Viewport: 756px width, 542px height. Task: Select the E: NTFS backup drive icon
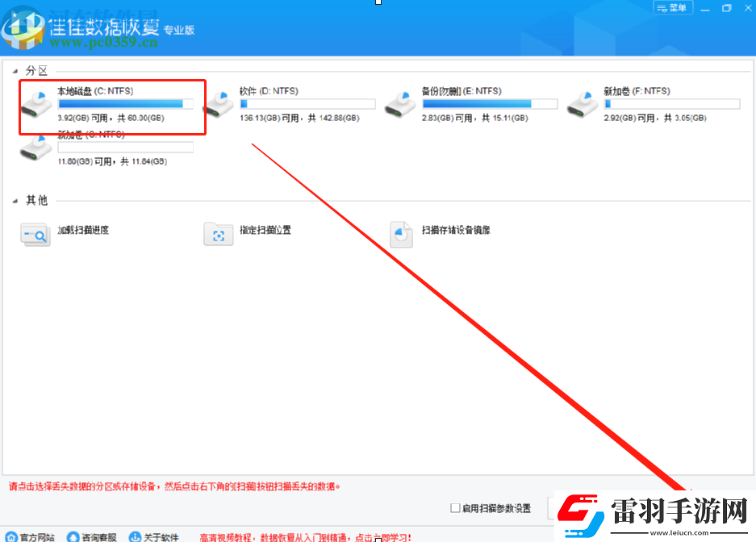(x=400, y=104)
